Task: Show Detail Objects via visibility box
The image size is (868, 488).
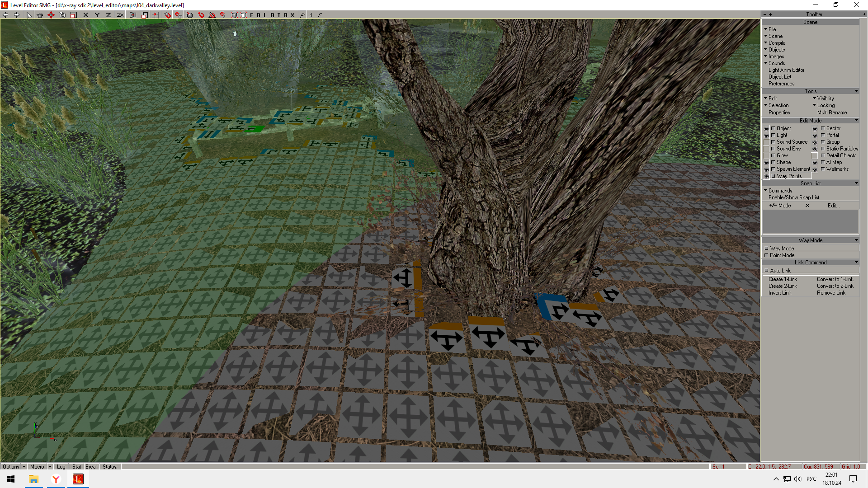Action: click(x=815, y=156)
